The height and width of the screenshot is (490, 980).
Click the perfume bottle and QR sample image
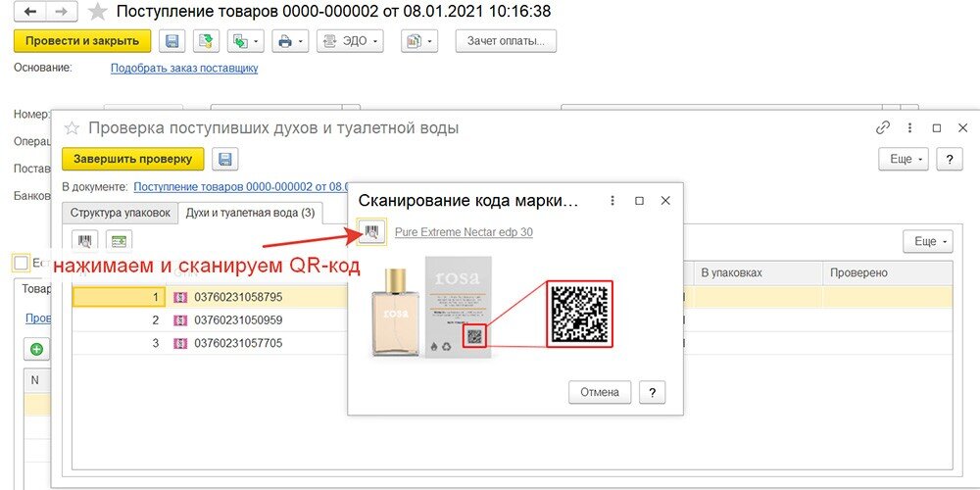491,306
